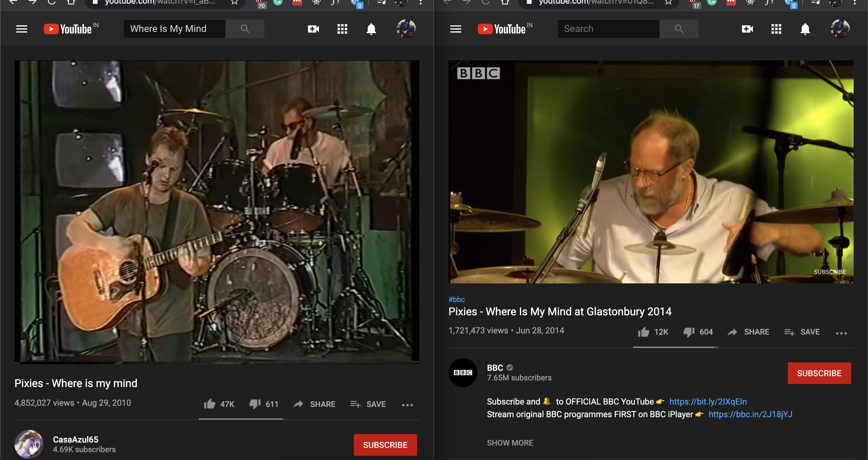868x460 pixels.
Task: Like the 'Pixies - Where is my mind' video (47K)
Action: click(219, 404)
